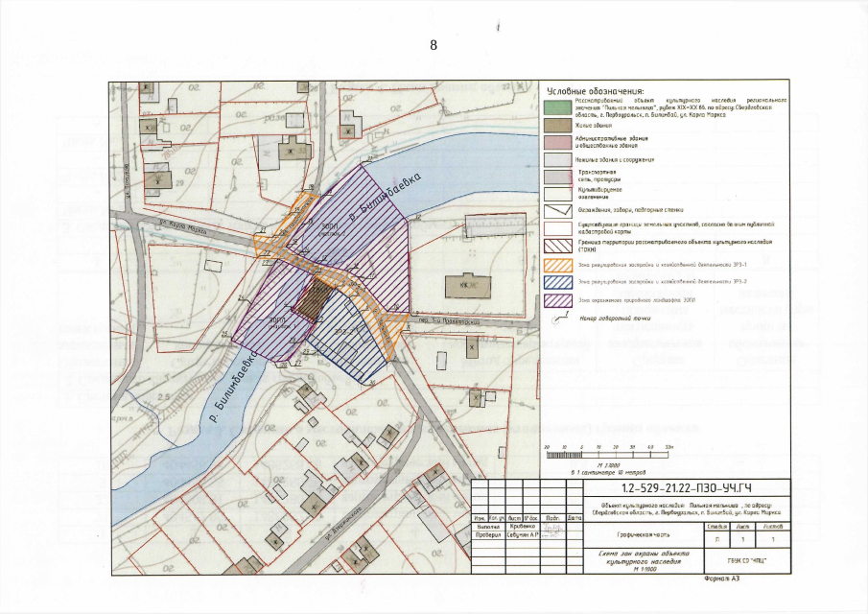Click the blue hatched ЗРЗ-2 legend symbol

pyautogui.click(x=557, y=281)
